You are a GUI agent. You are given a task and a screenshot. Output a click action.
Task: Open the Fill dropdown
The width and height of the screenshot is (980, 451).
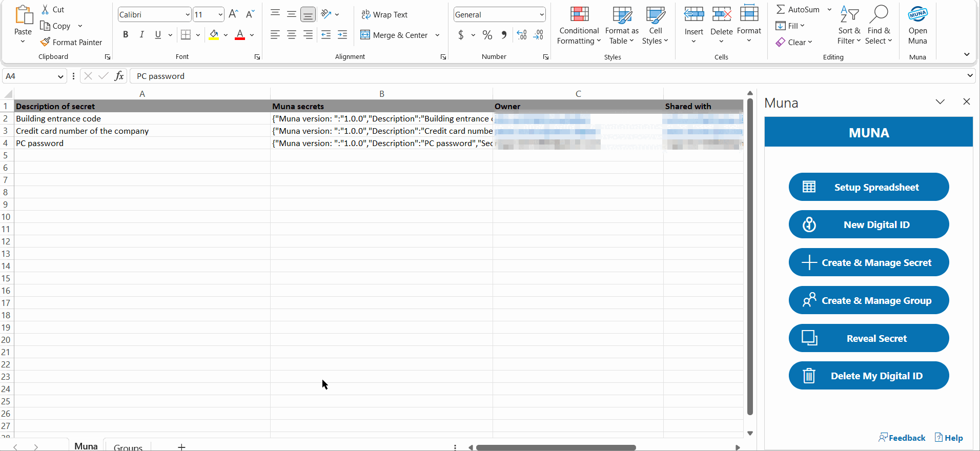point(790,26)
